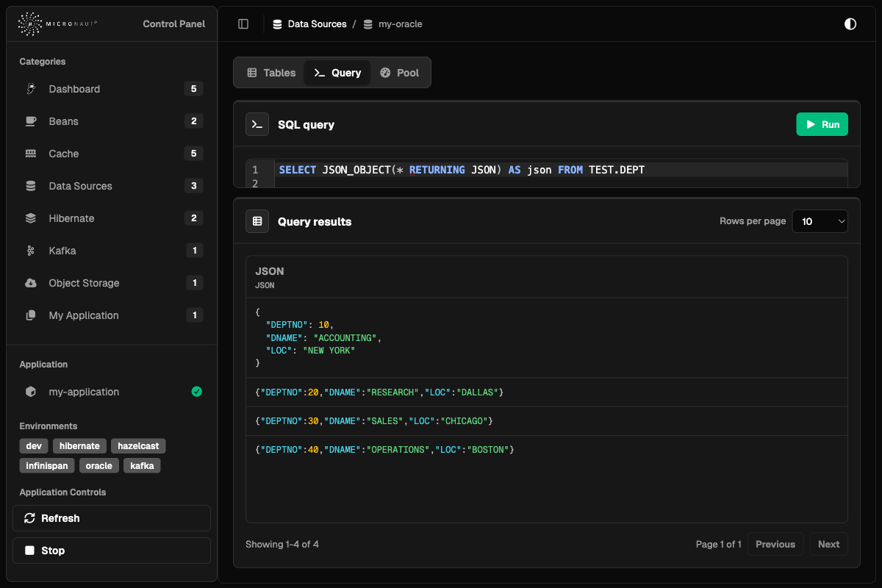This screenshot has height=588, width=882.
Task: Open Kafka category
Action: coord(112,251)
